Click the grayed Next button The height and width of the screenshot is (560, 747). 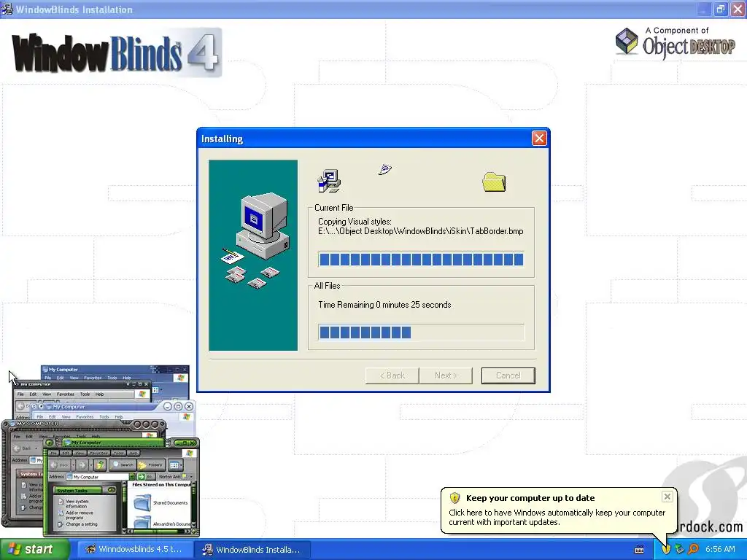[x=446, y=376]
